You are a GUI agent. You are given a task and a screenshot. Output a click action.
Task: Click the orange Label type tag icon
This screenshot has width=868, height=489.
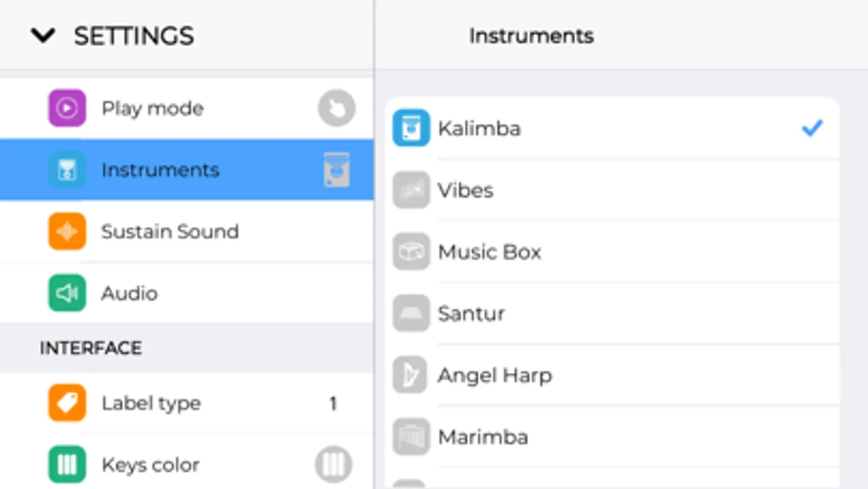[x=67, y=403]
